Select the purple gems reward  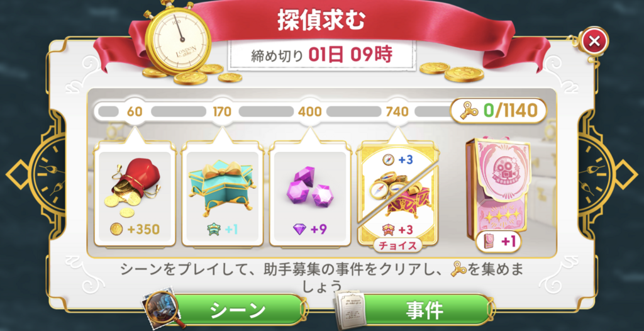tap(310, 193)
